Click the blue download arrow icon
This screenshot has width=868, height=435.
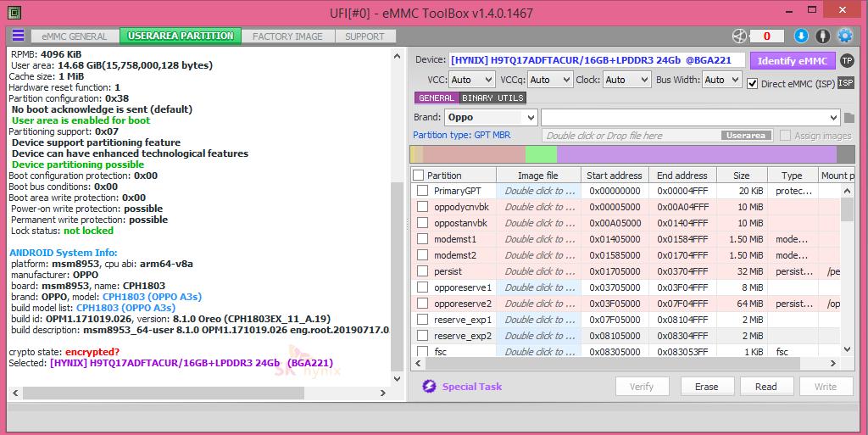[x=801, y=36]
